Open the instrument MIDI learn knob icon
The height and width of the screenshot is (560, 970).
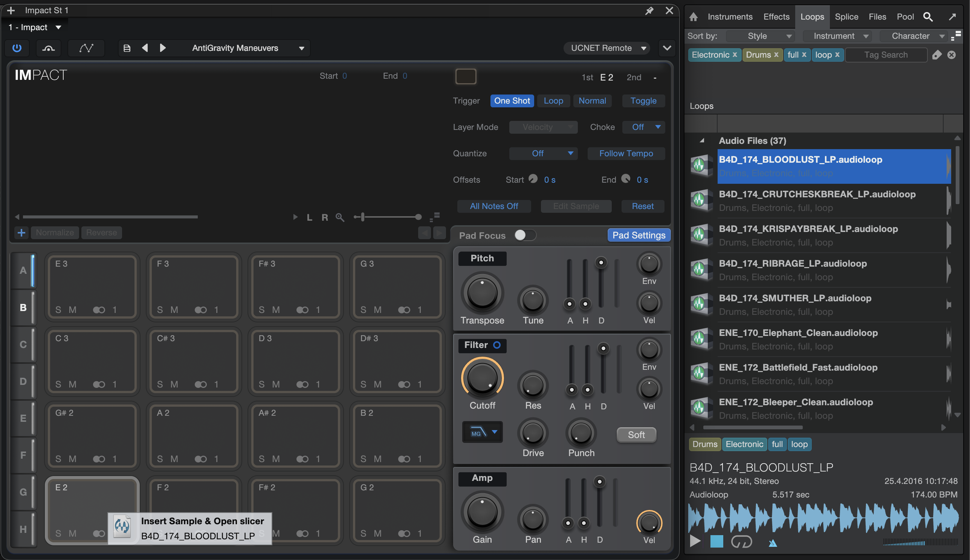(x=49, y=48)
